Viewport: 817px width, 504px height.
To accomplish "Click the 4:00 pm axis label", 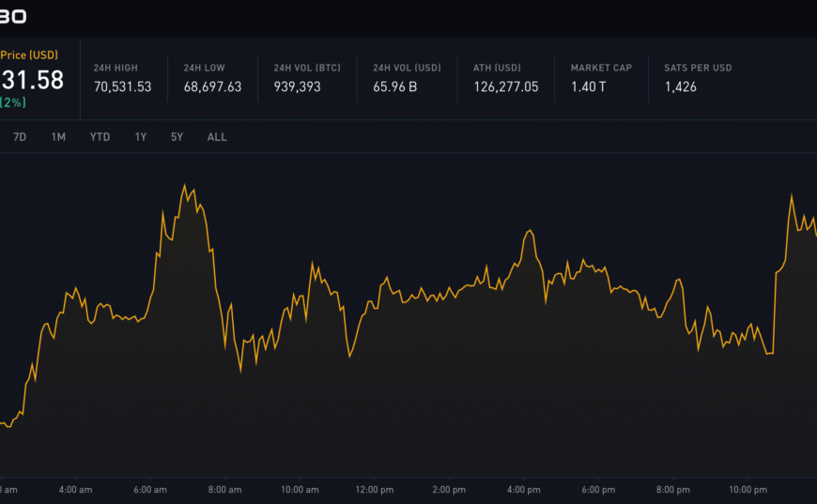I will [x=524, y=489].
